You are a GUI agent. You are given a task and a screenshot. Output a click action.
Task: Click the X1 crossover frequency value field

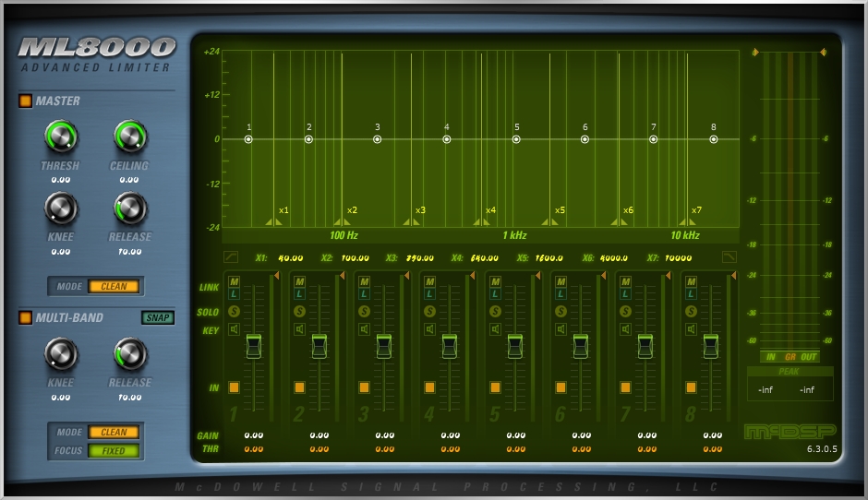(x=291, y=258)
